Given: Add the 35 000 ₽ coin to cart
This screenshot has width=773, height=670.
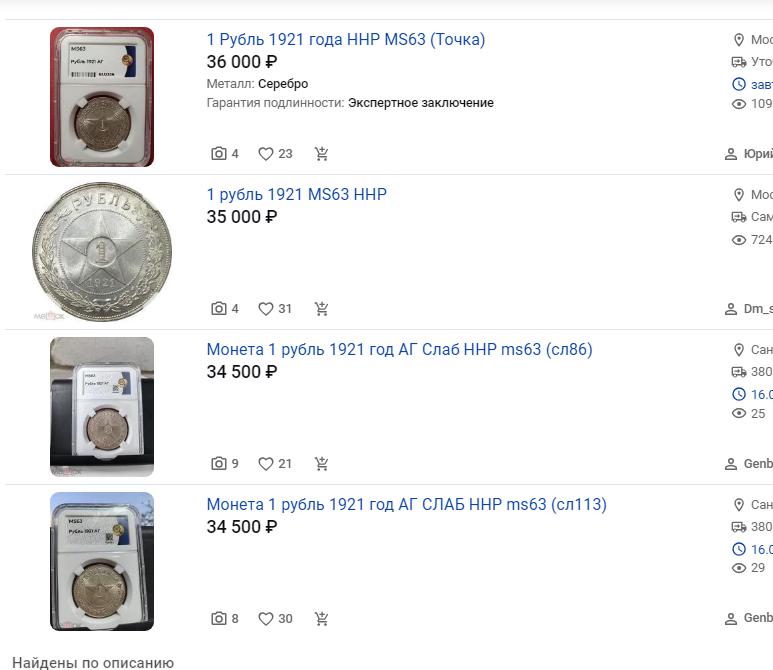Looking at the screenshot, I should point(321,309).
